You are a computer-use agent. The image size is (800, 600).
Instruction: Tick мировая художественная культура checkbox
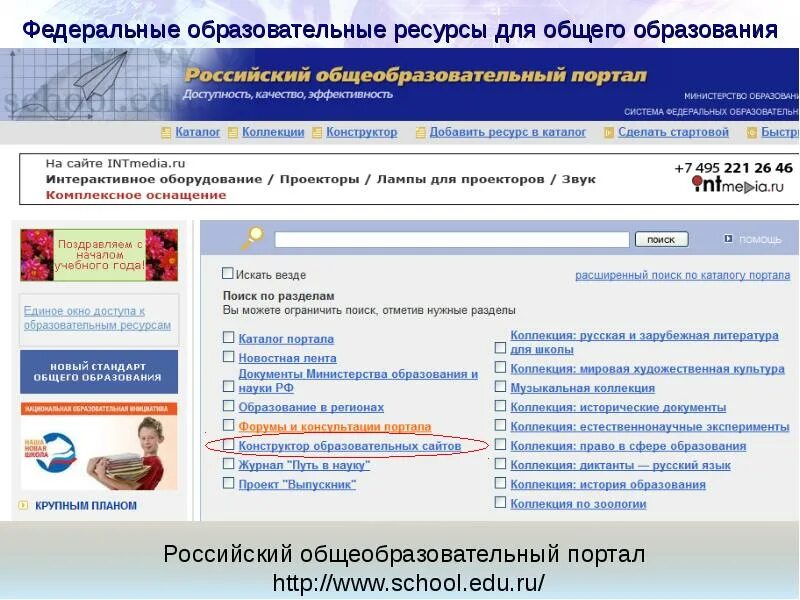coord(501,368)
